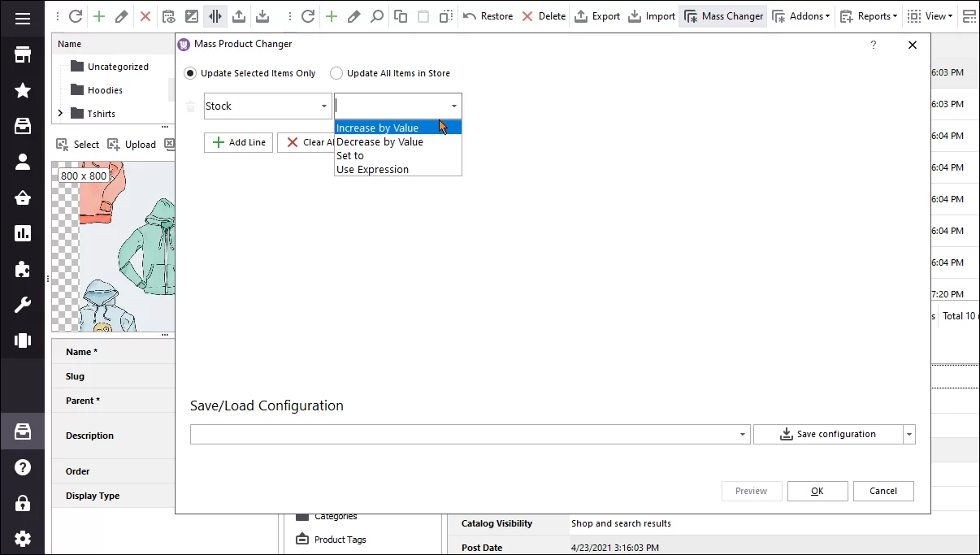Select 'Set to' from the open dropdown list

pyautogui.click(x=349, y=155)
